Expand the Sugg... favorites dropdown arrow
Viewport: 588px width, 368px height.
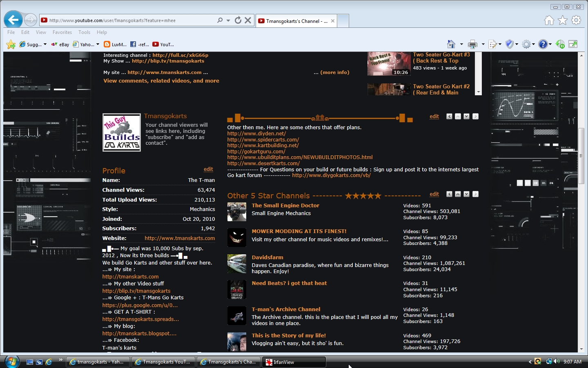pos(45,45)
